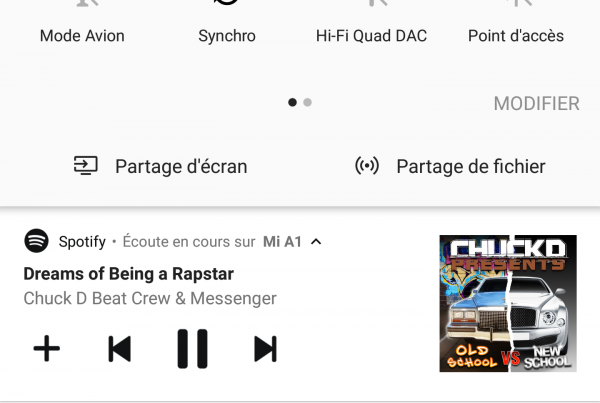600x403 pixels.
Task: Add song with the plus icon
Action: coord(47,348)
